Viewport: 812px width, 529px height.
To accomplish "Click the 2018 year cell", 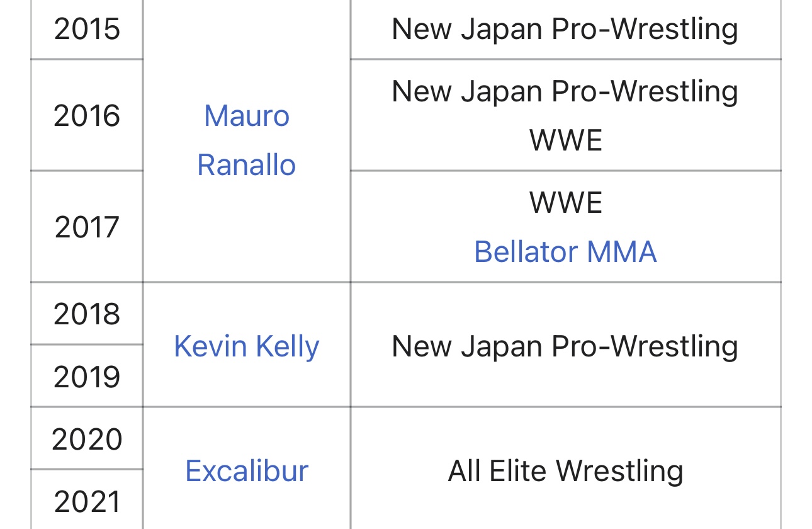I will tap(87, 314).
